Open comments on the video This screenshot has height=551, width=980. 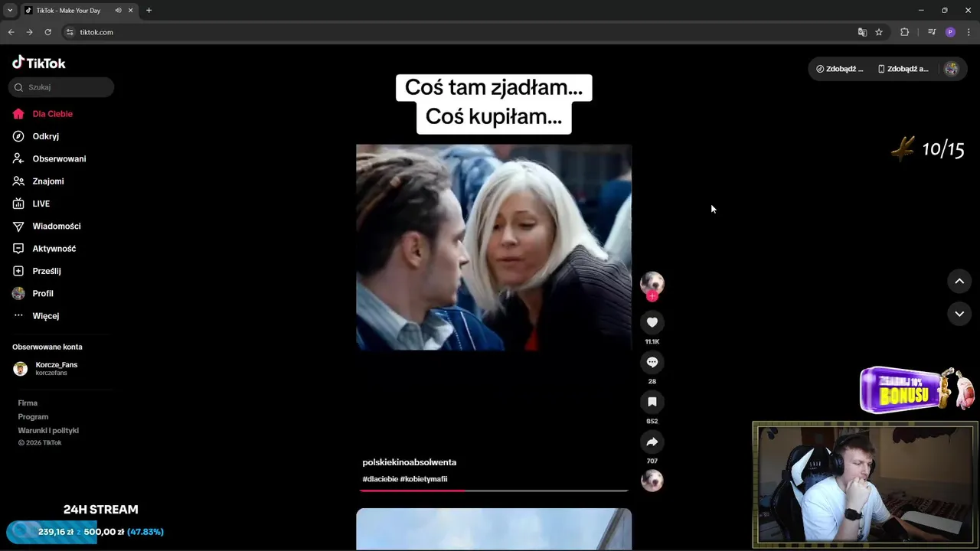(x=652, y=362)
